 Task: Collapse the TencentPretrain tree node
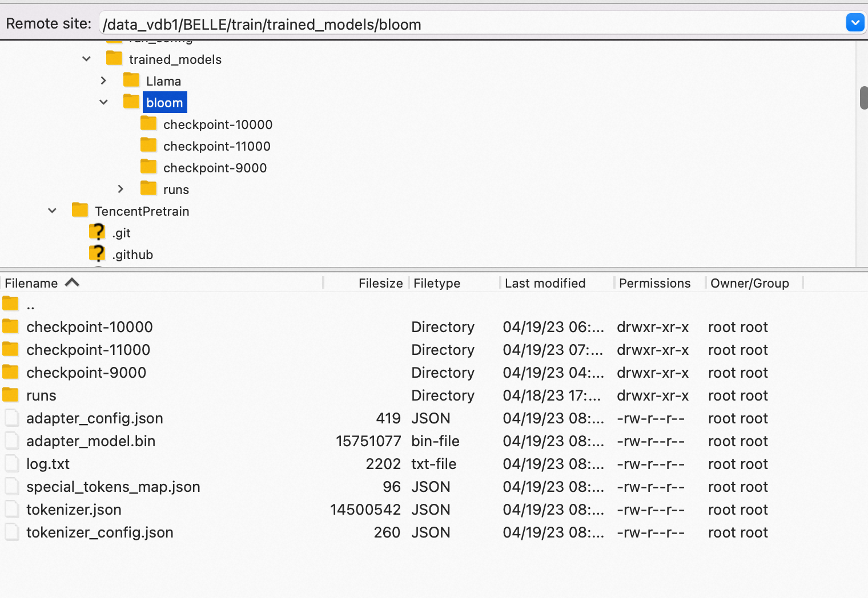click(x=52, y=211)
